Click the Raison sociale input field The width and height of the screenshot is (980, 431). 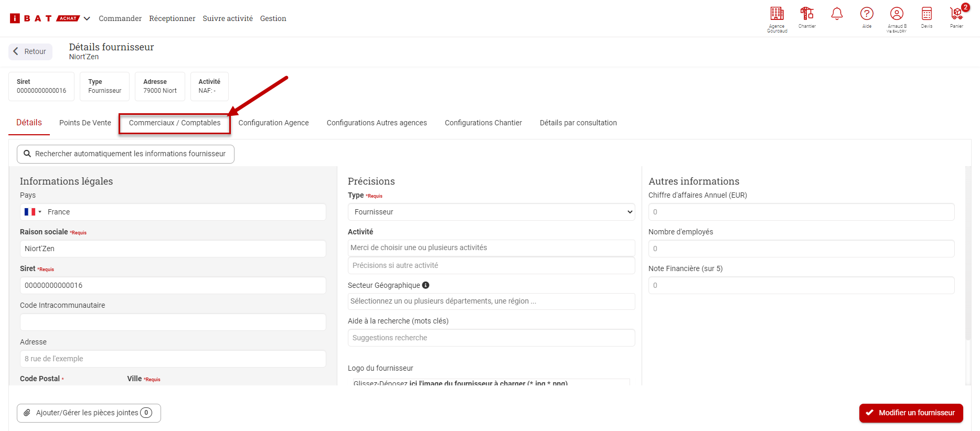[x=173, y=249]
